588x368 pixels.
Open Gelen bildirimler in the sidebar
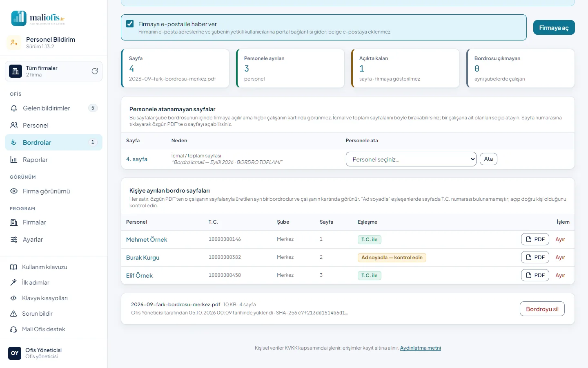click(53, 108)
